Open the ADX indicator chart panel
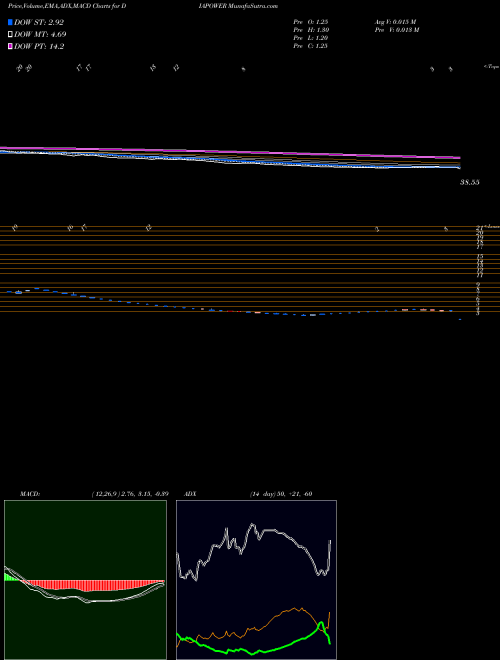Image resolution: width=500 pixels, height=660 pixels. click(256, 580)
